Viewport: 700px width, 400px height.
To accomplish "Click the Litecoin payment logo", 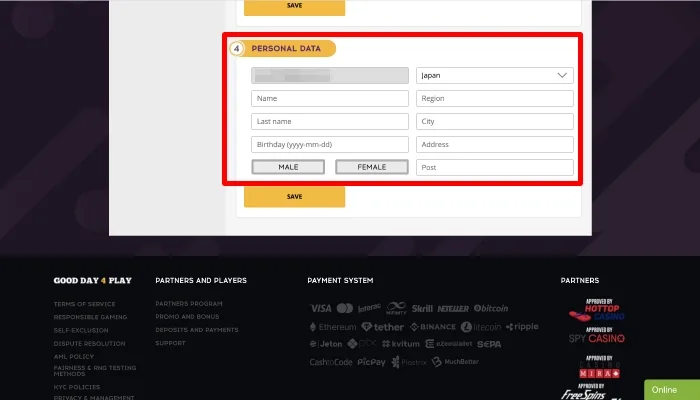I will tap(482, 327).
